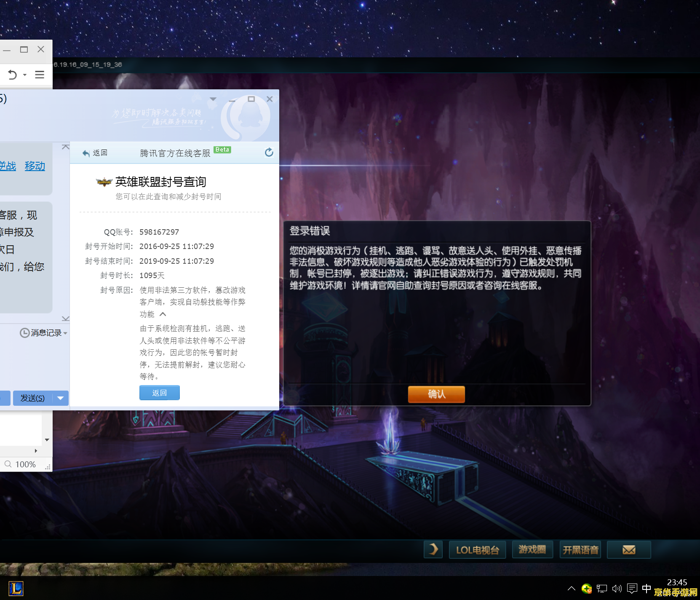Screen dimensions: 700x600
Task: Click the undo arrow icon in the chat window
Action: coord(12,75)
